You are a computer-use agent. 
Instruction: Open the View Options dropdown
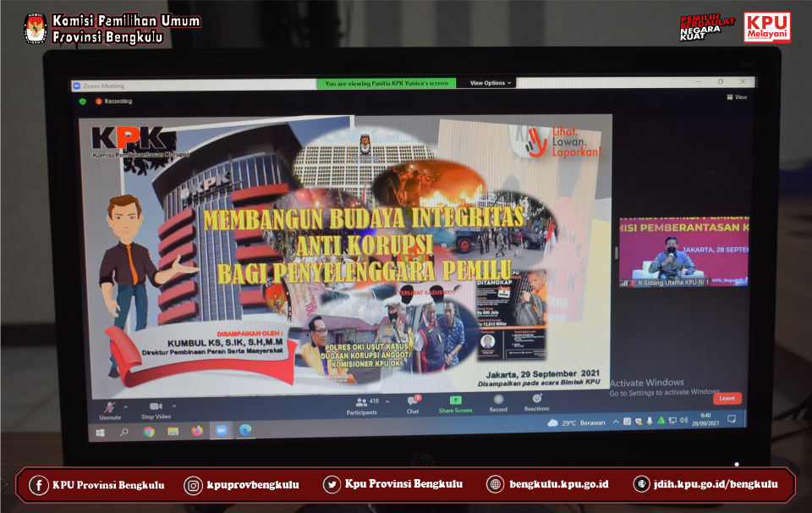click(x=490, y=83)
